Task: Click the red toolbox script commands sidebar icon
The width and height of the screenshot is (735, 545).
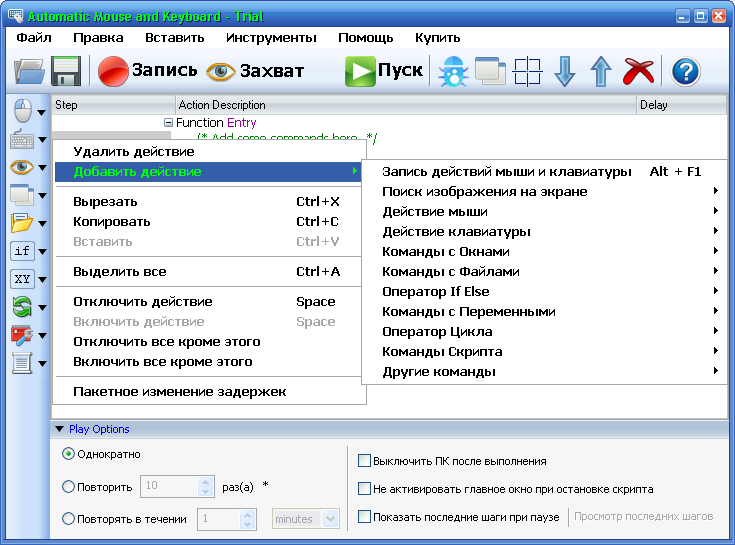Action: click(22, 335)
